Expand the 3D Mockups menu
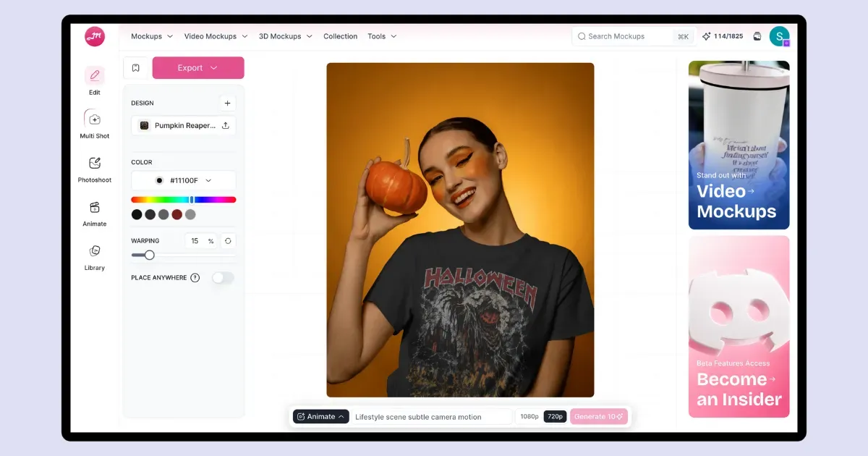Screen dimensions: 868x456 (x=286, y=36)
